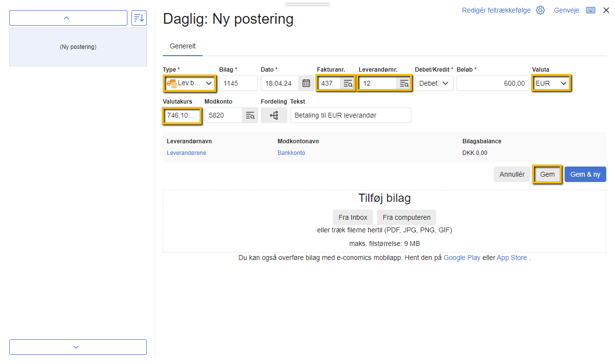Open the Fordeling distribution icon
The height and width of the screenshot is (364, 615).
(x=274, y=115)
